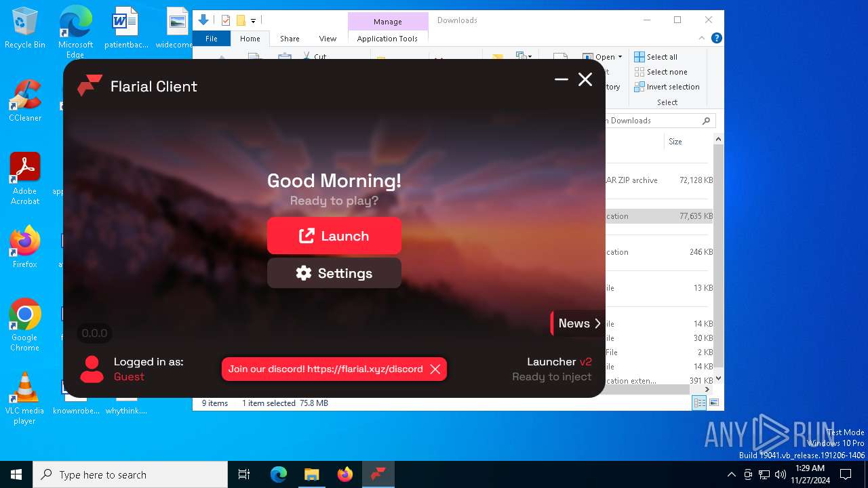
Task: Open Task View on taskbar
Action: (x=244, y=474)
